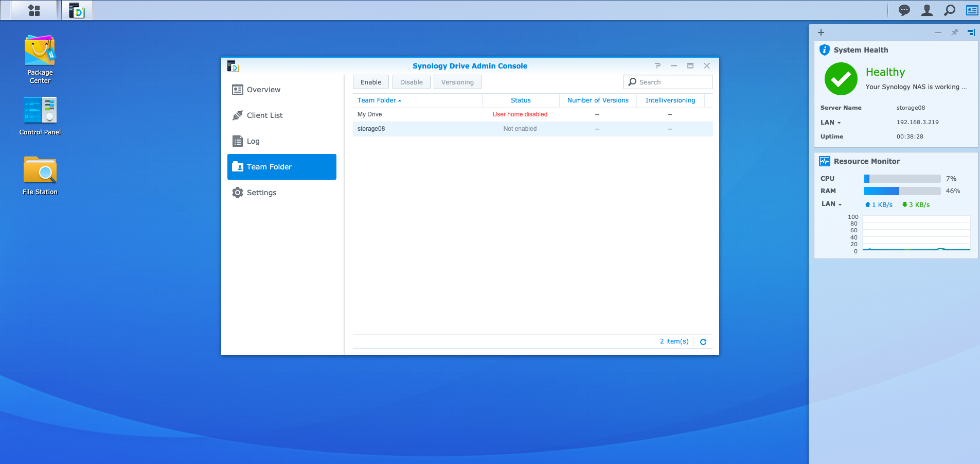Pin the widget panel with the pushpin
Screen dimensions: 980x464
[x=955, y=32]
